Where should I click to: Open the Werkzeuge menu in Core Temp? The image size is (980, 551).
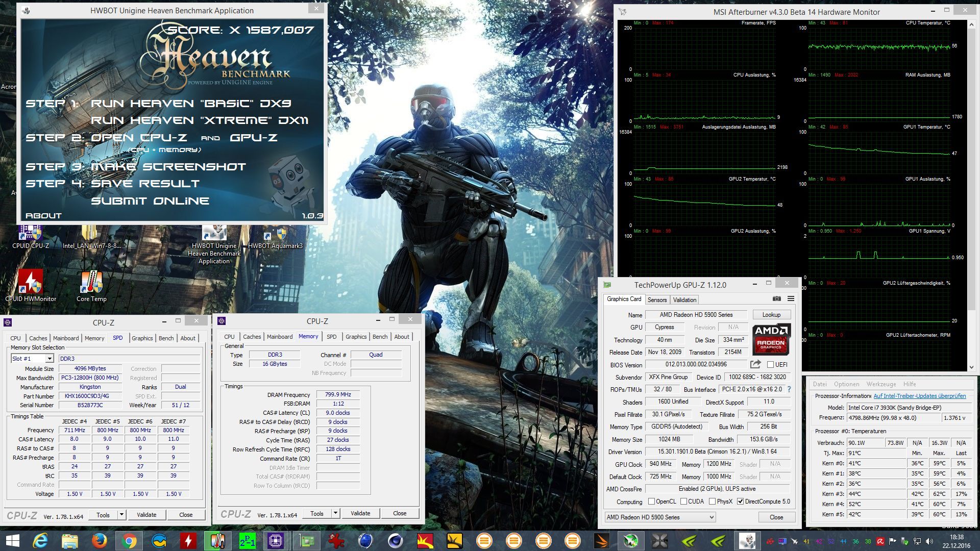coord(881,384)
